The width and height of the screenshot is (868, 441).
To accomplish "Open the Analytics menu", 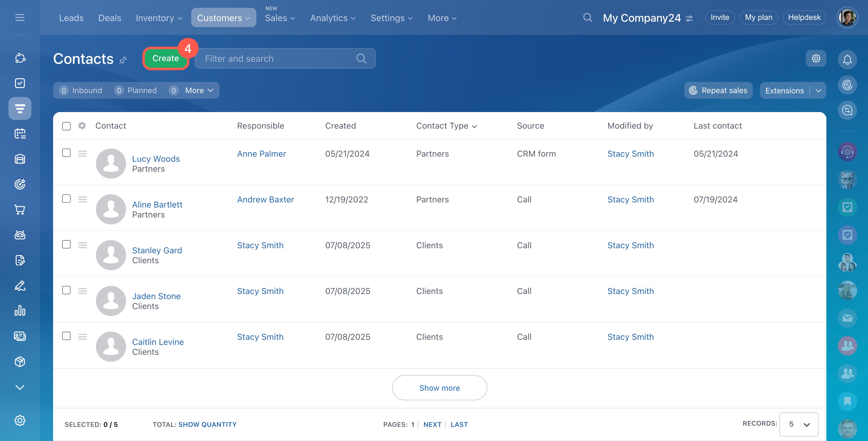I will pos(333,18).
